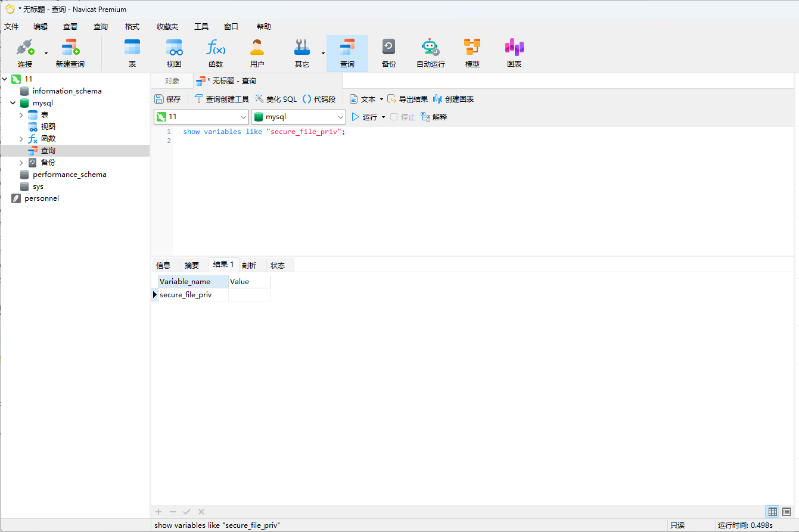This screenshot has height=532, width=799.
Task: Open the 收藏夹 menu
Action: [167, 27]
